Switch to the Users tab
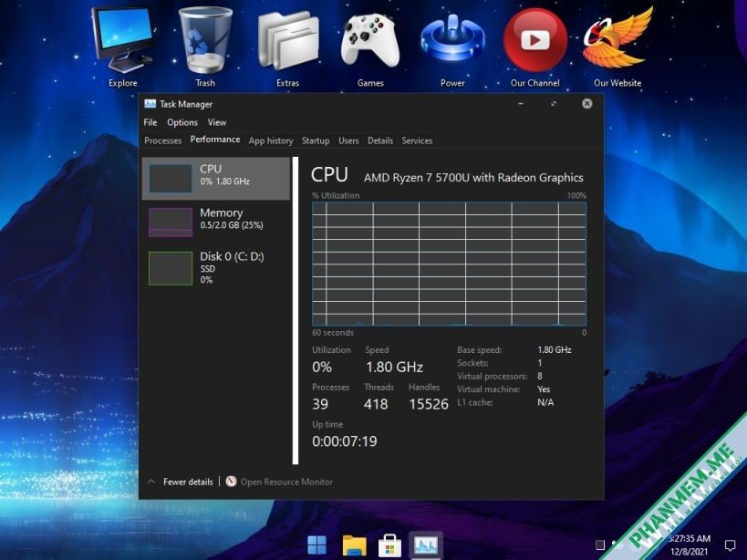Viewport: 747px width, 560px height. click(348, 140)
